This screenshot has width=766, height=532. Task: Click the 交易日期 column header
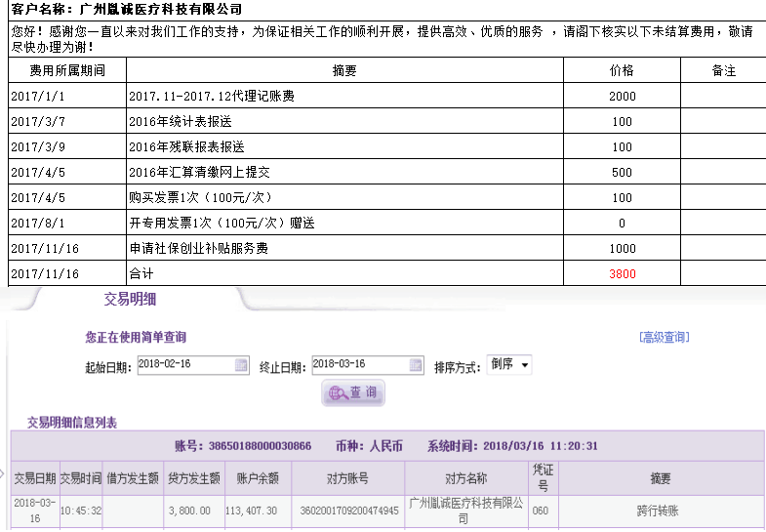click(x=35, y=478)
